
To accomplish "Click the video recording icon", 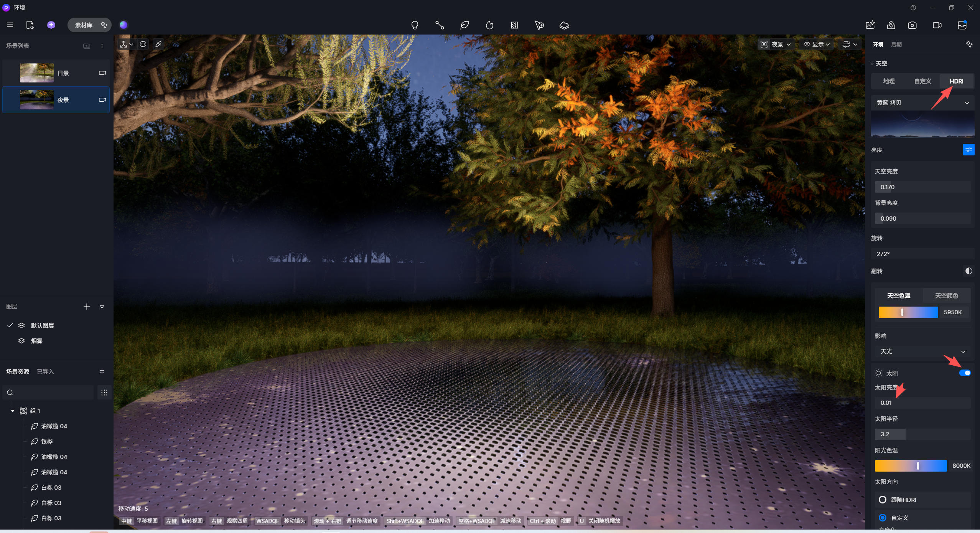I will pos(937,25).
